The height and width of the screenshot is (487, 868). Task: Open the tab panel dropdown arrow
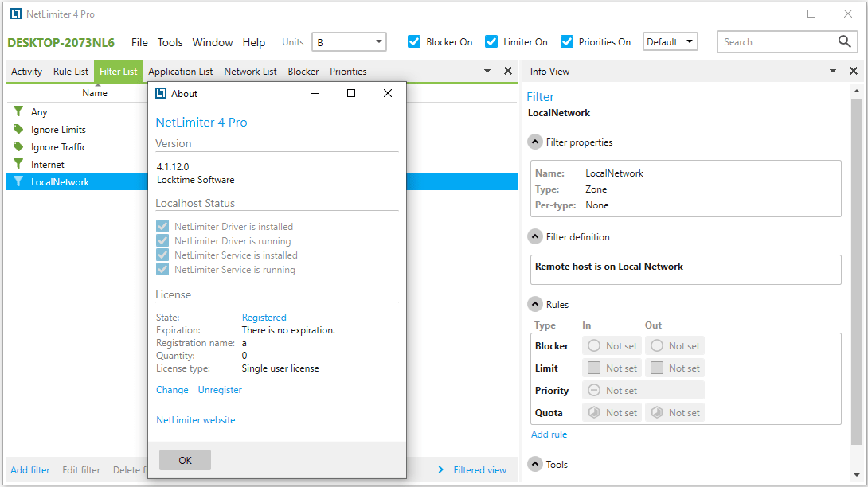[x=487, y=71]
